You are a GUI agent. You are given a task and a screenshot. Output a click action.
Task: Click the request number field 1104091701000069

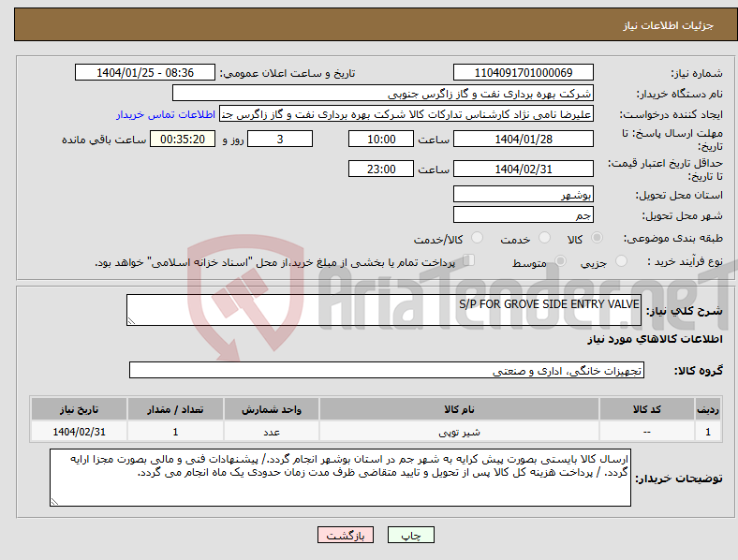click(523, 73)
